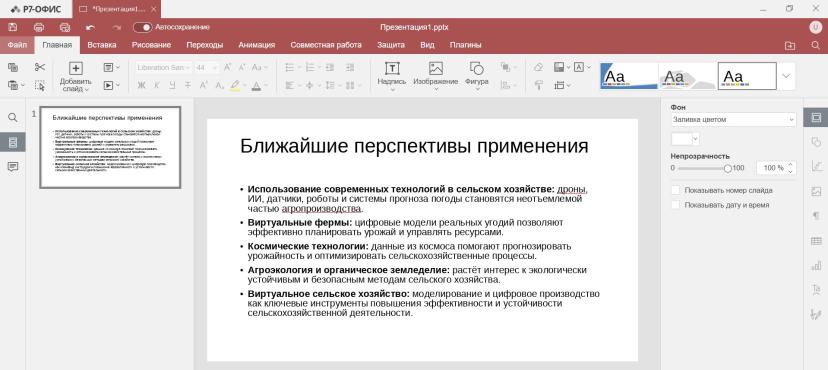The height and width of the screenshot is (370, 828).
Task: Open the change slide layout dropdown
Action: [x=111, y=67]
